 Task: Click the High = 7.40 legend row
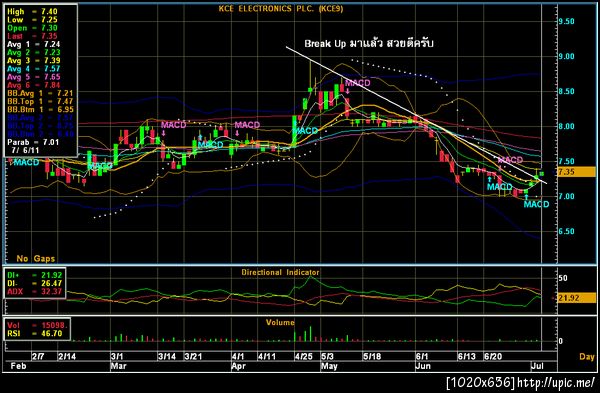[32, 12]
